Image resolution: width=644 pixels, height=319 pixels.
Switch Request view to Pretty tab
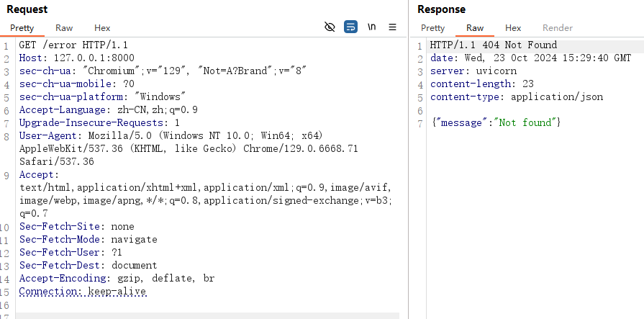(22, 28)
